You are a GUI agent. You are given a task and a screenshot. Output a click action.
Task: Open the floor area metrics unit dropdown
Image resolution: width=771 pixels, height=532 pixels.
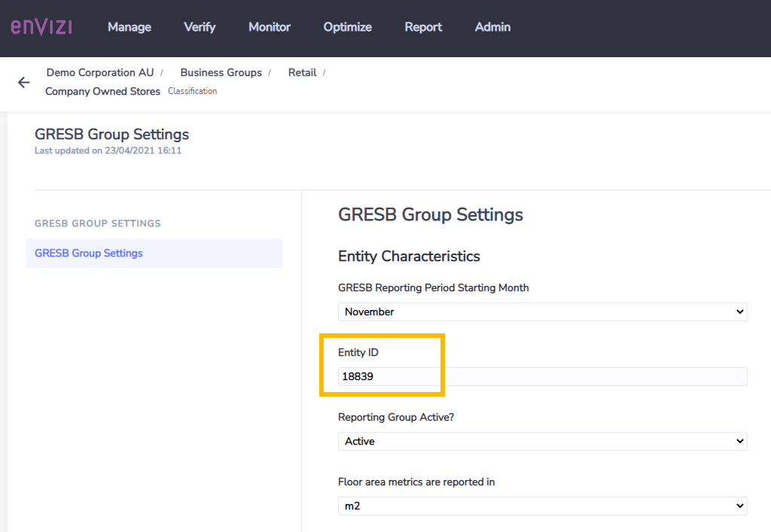tap(543, 506)
